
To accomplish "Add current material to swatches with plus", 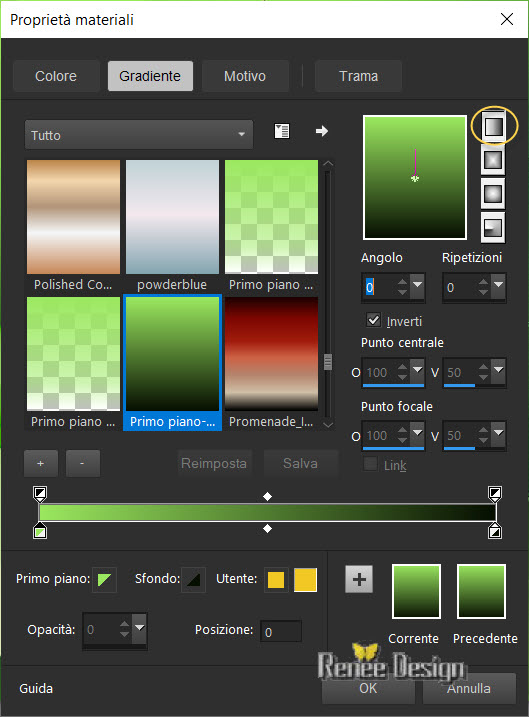I will pyautogui.click(x=359, y=579).
